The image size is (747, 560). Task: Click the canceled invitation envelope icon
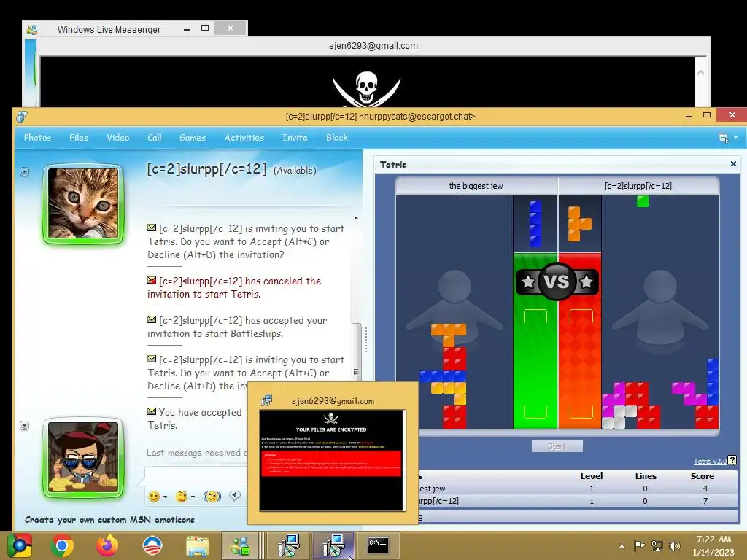tap(152, 280)
